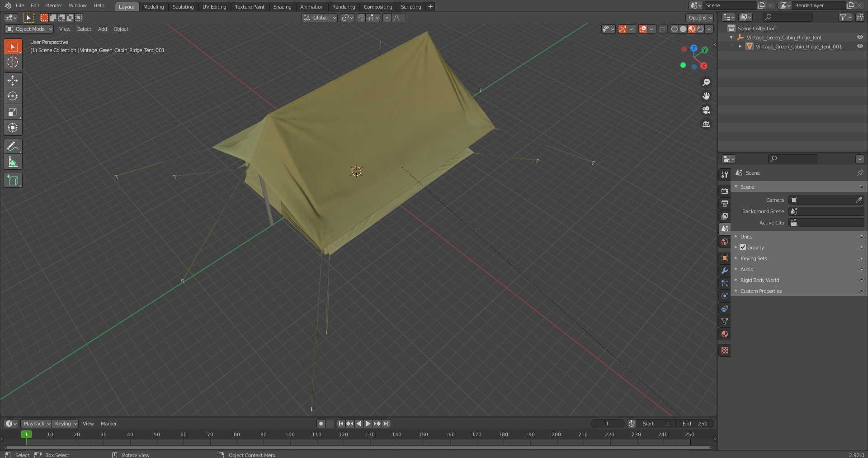Image resolution: width=868 pixels, height=458 pixels.
Task: Open the Global transform orientation dropdown
Action: point(320,18)
